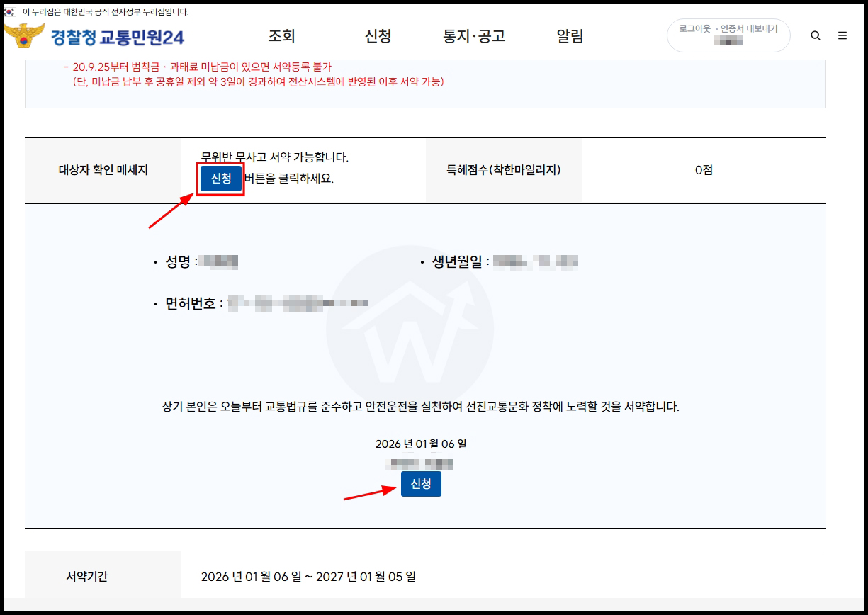
Task: Open the 알림 menu
Action: (571, 36)
